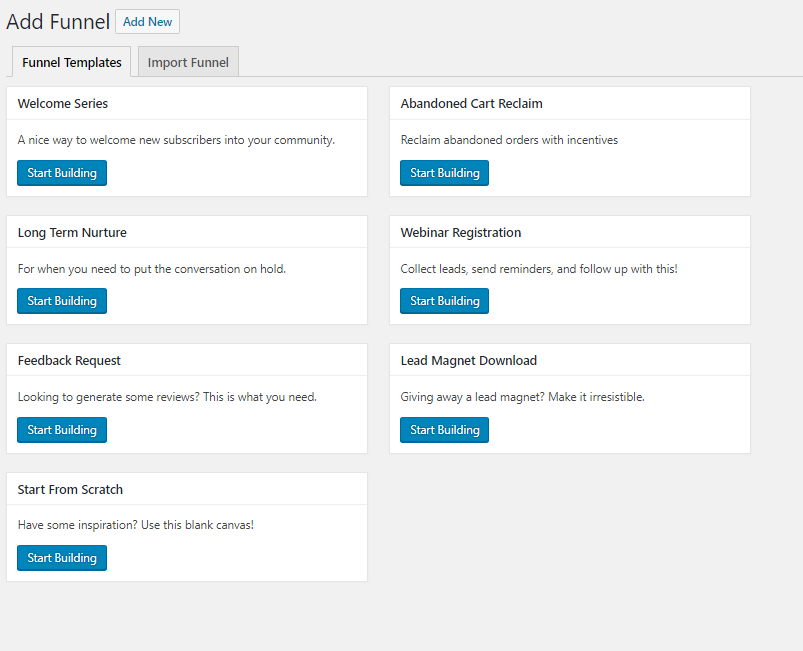Start building the Start From Scratch funnel

pos(62,558)
